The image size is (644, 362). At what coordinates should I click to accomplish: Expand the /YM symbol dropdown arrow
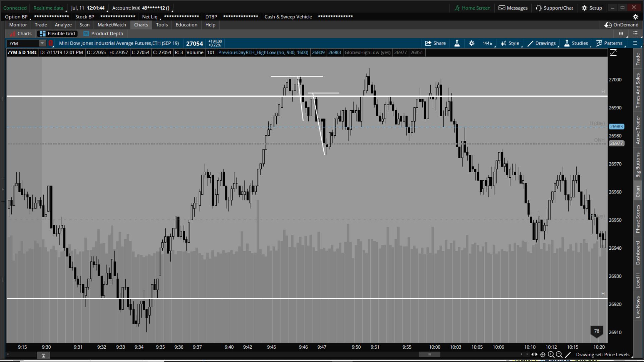click(x=42, y=43)
